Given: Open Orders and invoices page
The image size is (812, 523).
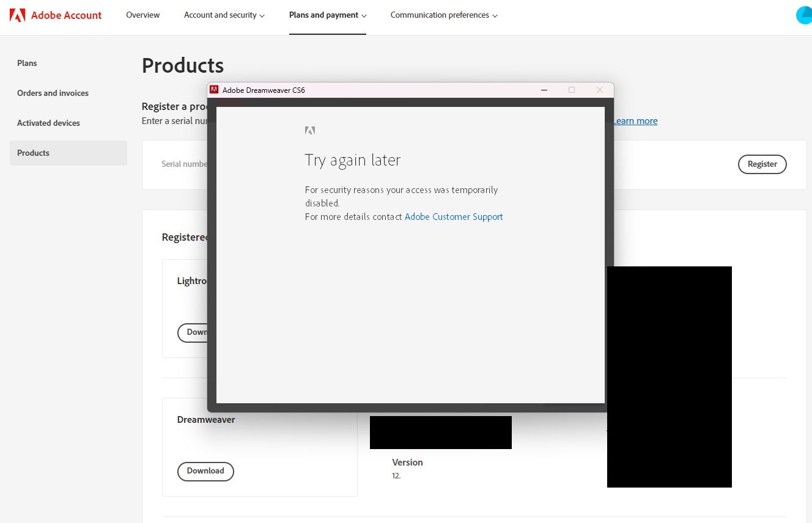Looking at the screenshot, I should [53, 93].
